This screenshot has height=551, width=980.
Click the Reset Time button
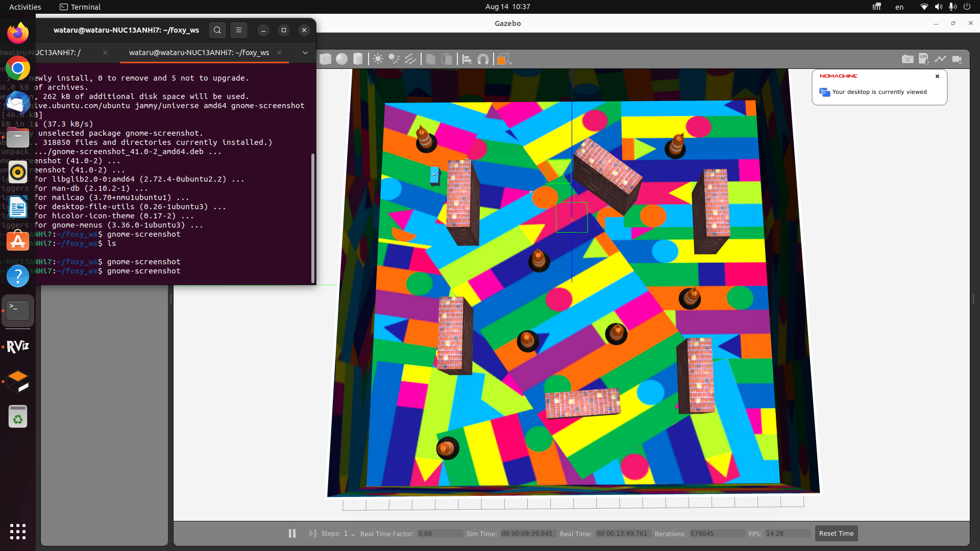click(836, 534)
